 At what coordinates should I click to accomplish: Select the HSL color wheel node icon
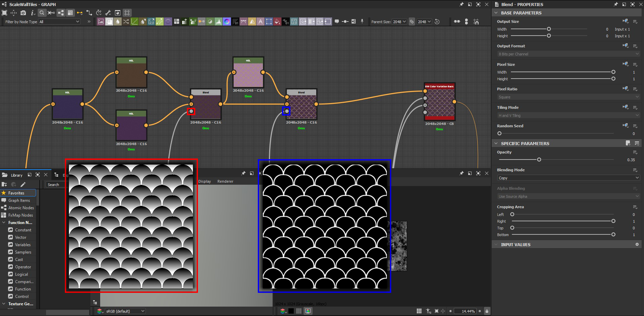tap(228, 21)
